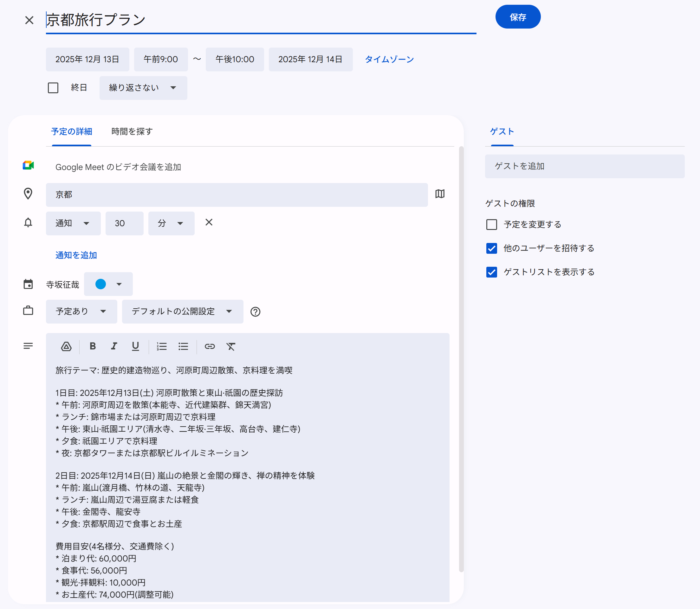Open デフォルトの公開設定 visibility dropdown
Screen dimensions: 700x609
(182, 311)
